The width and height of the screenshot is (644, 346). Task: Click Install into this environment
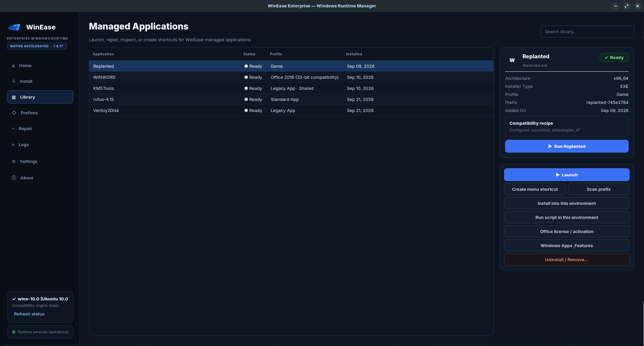[x=567, y=203]
